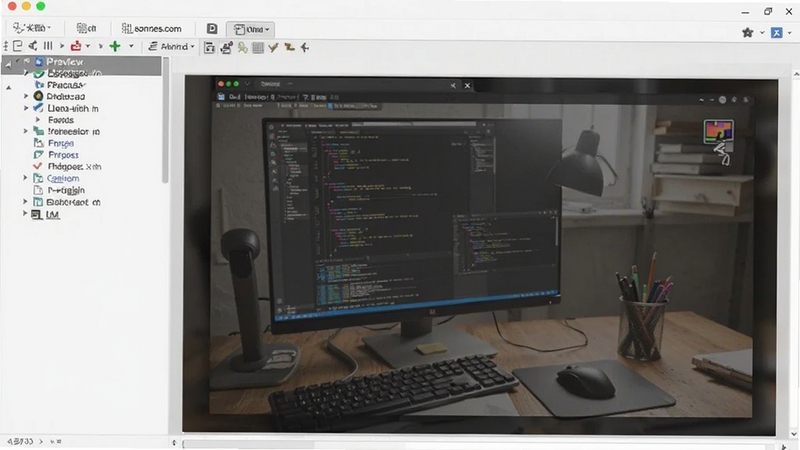Click the square document icon in second toolbar
This screenshot has width=800, height=450.
point(17,46)
